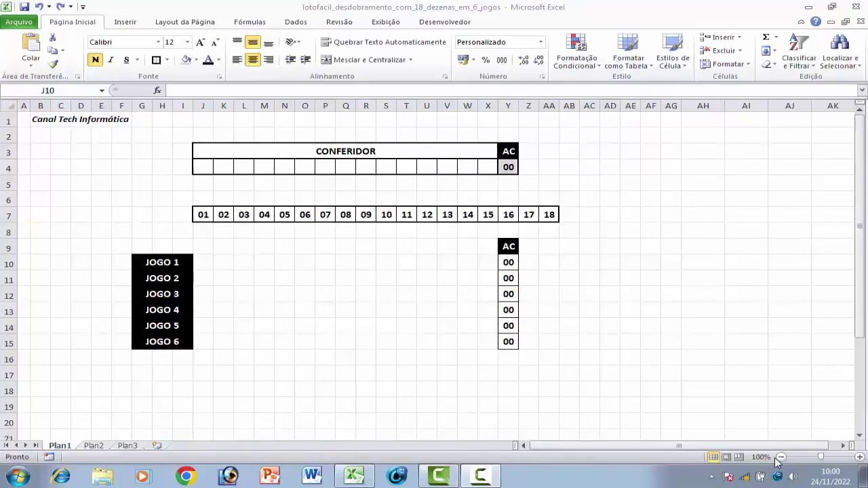Align text to the top of cell
868x488 pixels.
237,42
